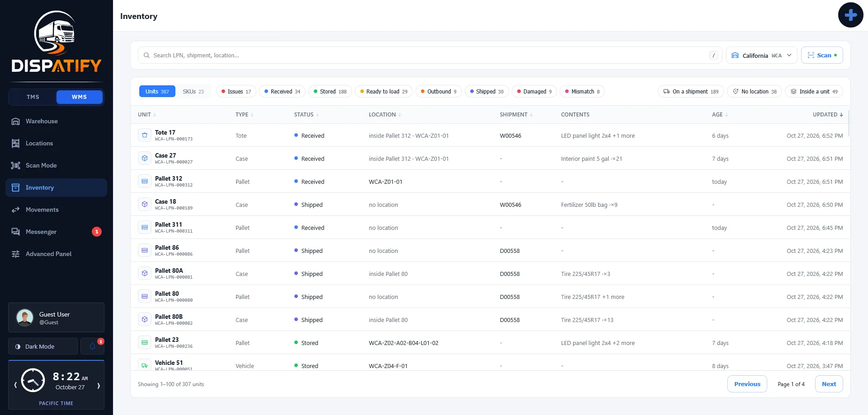The height and width of the screenshot is (415, 868).
Task: Switch to WMS mode
Action: pyautogui.click(x=79, y=97)
